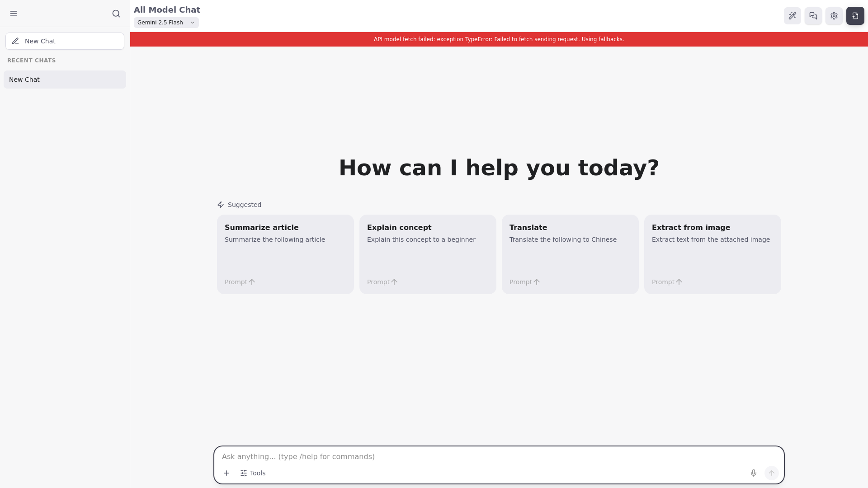Click 'Extract text from the attached image' text
Viewport: 868px width, 488px height.
pyautogui.click(x=711, y=239)
